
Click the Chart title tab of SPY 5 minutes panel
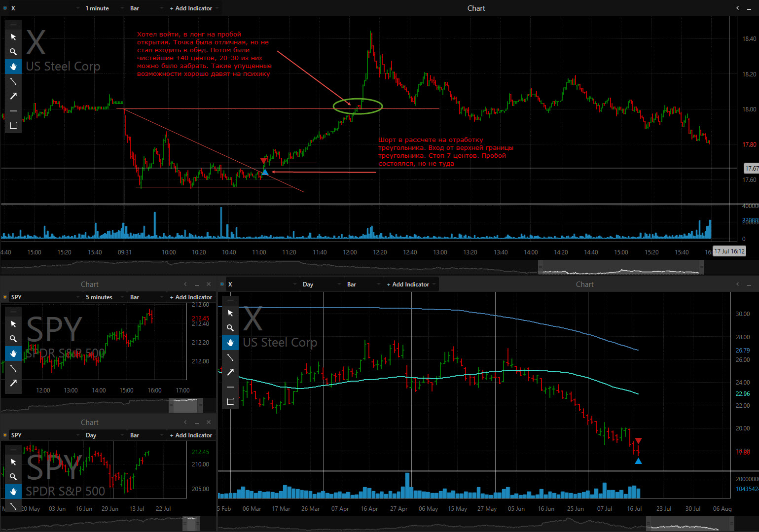coord(90,284)
